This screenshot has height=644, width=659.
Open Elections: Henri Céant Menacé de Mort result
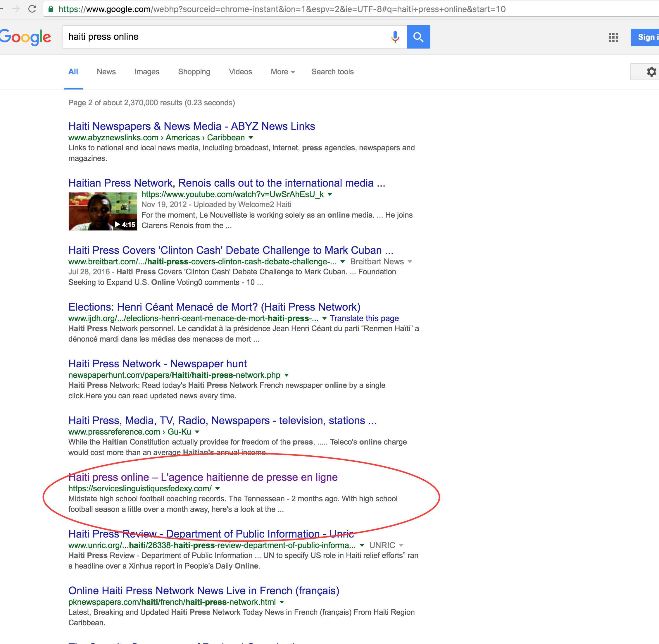click(x=214, y=307)
